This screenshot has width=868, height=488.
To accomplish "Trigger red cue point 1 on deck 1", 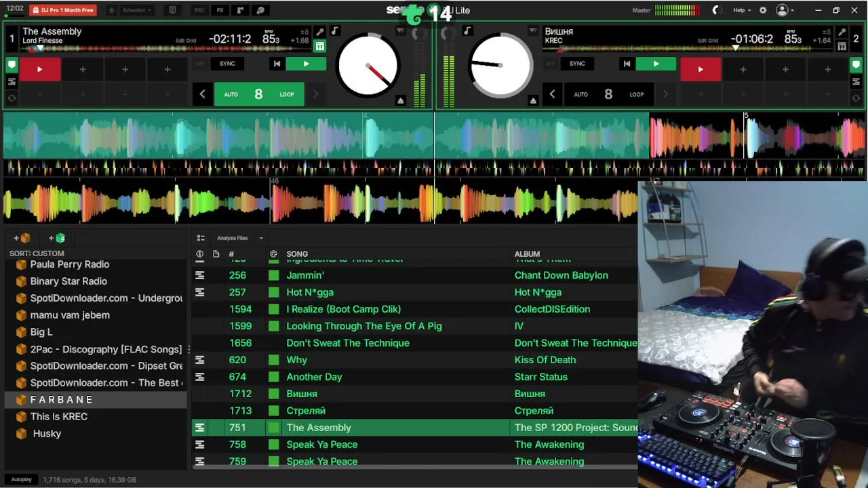I will 39,69.
